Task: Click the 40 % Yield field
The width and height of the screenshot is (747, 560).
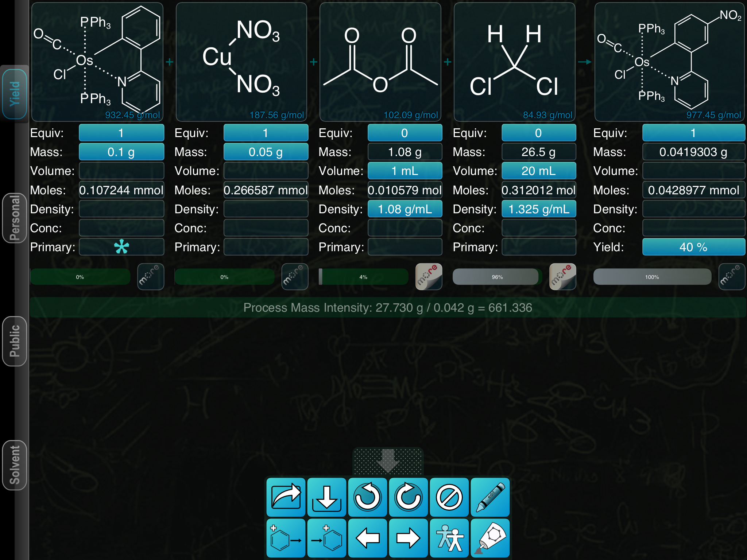Action: tap(693, 247)
